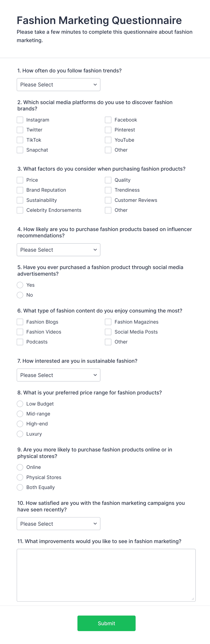The image size is (210, 644).
Task: Select the Luxury price range option
Action: 20,434
